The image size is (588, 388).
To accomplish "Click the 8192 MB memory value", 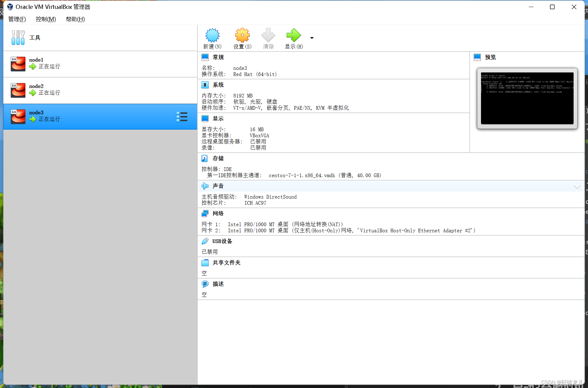I will pyautogui.click(x=243, y=96).
